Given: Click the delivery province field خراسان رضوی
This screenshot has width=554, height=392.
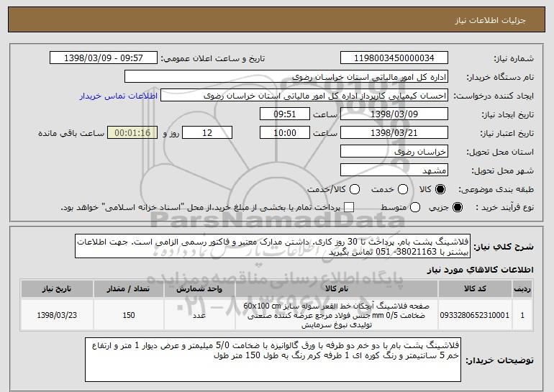Looking at the screenshot, I should [394, 152].
